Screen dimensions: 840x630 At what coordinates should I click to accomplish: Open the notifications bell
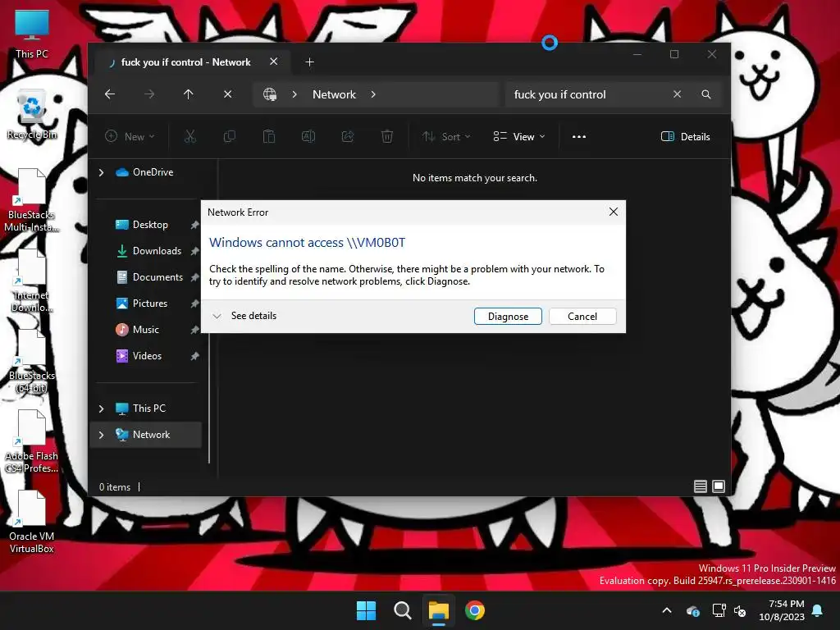coord(818,610)
